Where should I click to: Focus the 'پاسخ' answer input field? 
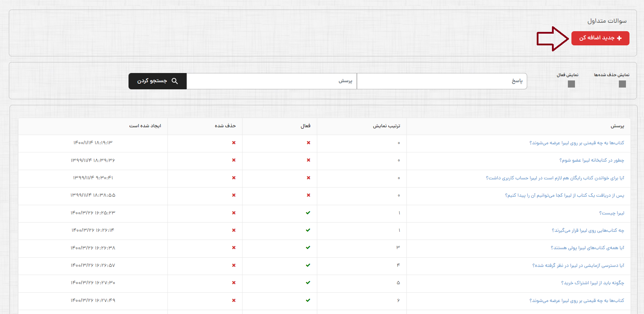(441, 81)
